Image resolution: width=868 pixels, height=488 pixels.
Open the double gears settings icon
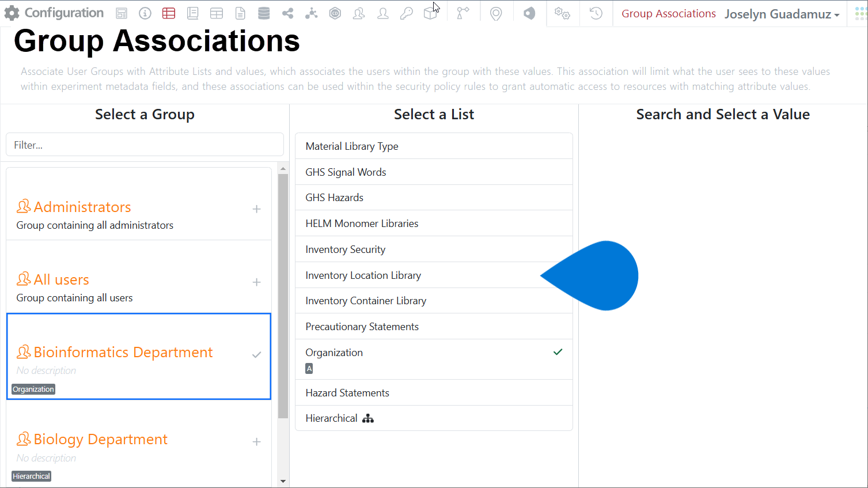click(562, 13)
